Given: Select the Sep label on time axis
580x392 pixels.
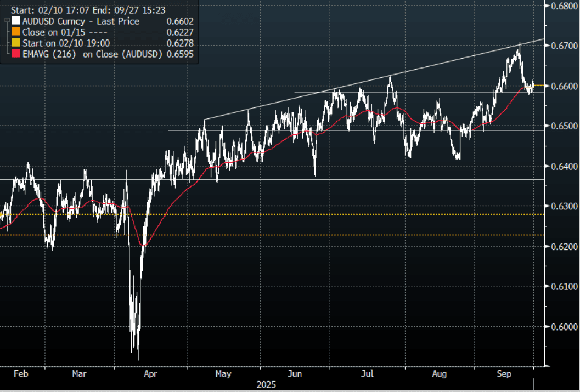Looking at the screenshot, I should (x=505, y=374).
